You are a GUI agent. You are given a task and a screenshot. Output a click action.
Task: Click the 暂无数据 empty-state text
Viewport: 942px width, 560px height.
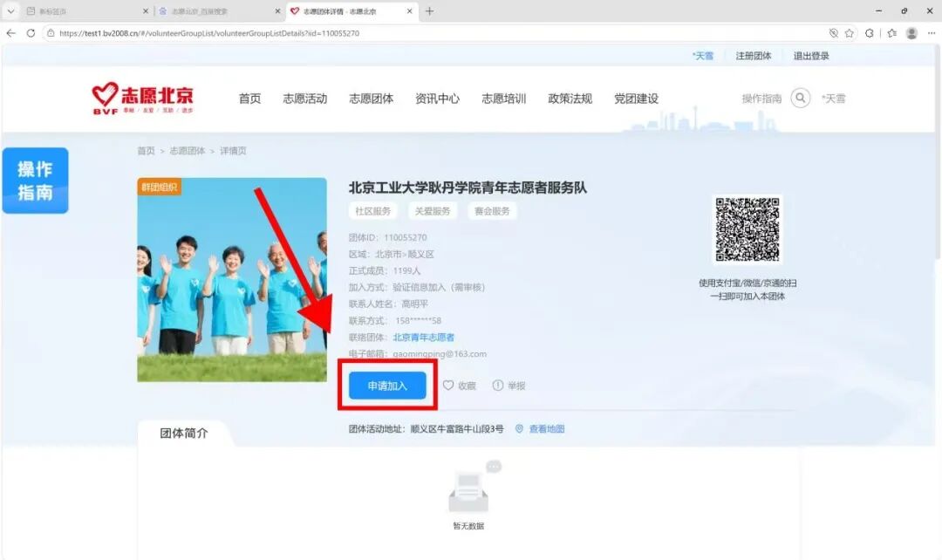[x=468, y=526]
